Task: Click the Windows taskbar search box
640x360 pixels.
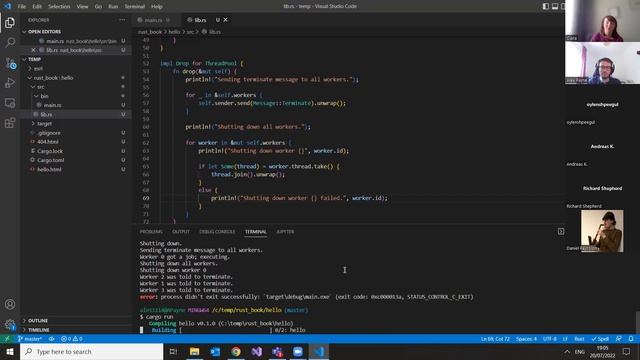Action: [91, 351]
